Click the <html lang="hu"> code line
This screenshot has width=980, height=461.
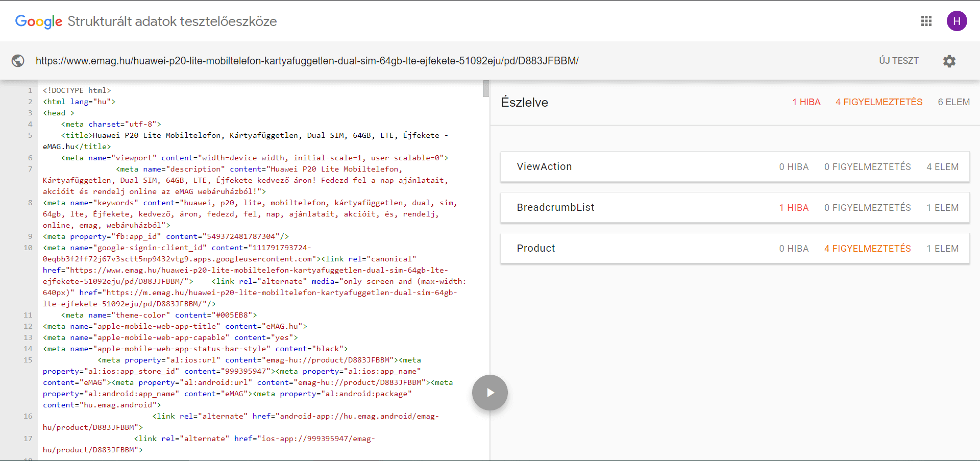[x=79, y=102]
